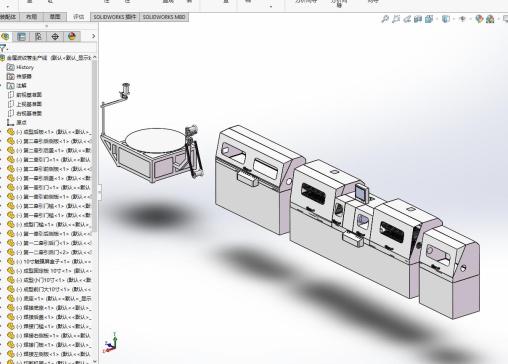Click the Edit Appearance color ball icon

coord(479,19)
